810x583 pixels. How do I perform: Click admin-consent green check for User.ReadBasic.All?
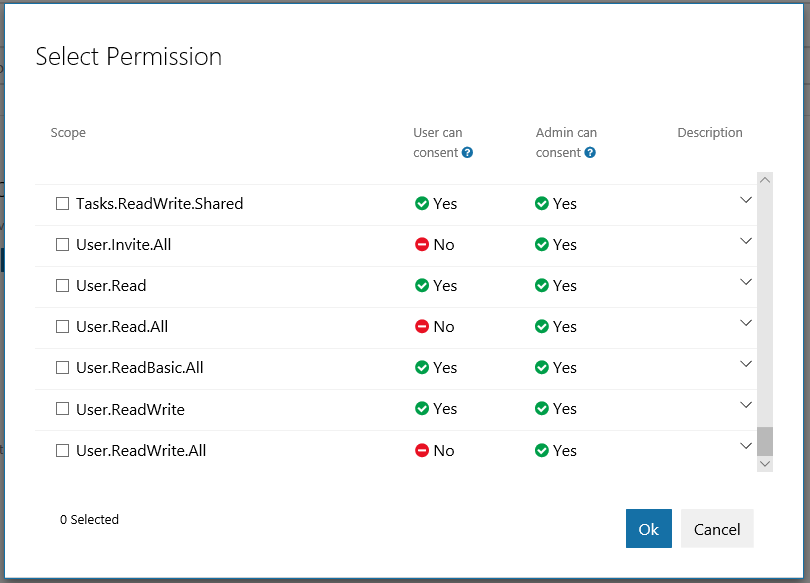[x=542, y=368]
